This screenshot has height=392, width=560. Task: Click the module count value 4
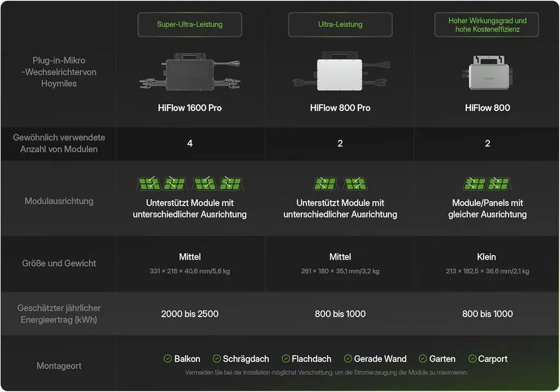coord(190,143)
